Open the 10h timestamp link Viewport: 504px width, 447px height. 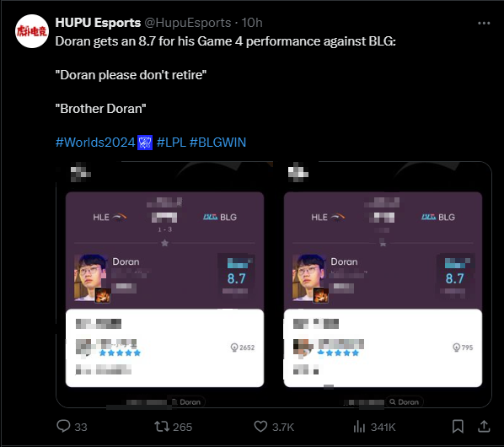click(252, 23)
